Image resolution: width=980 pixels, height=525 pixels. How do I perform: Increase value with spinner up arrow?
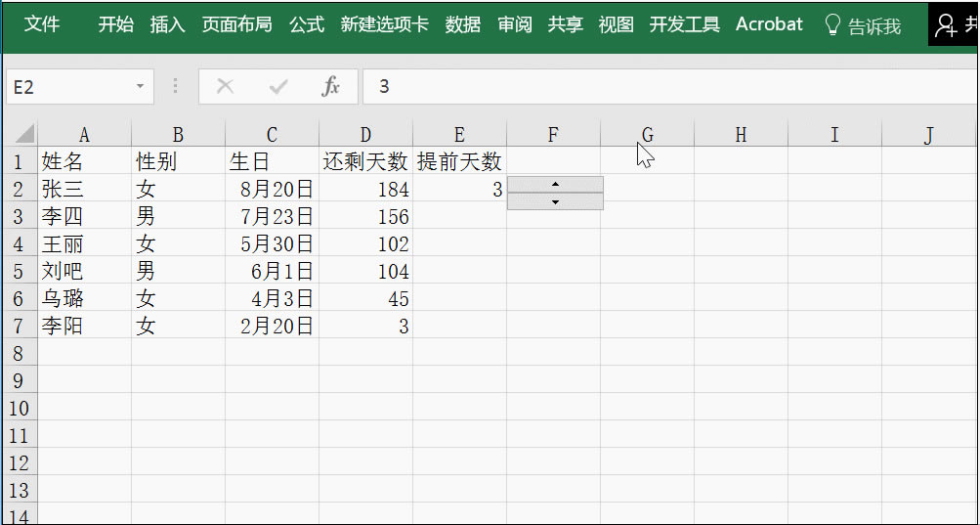[x=555, y=184]
